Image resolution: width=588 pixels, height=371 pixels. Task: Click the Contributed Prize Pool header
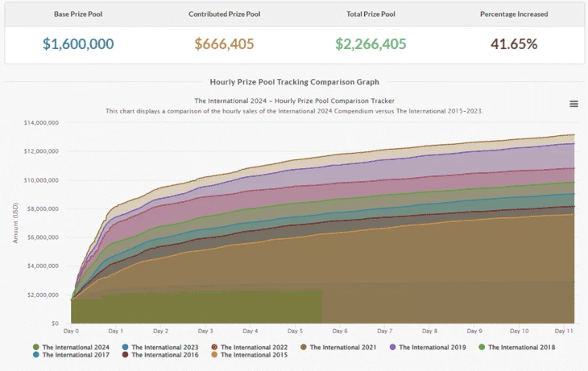pos(224,14)
